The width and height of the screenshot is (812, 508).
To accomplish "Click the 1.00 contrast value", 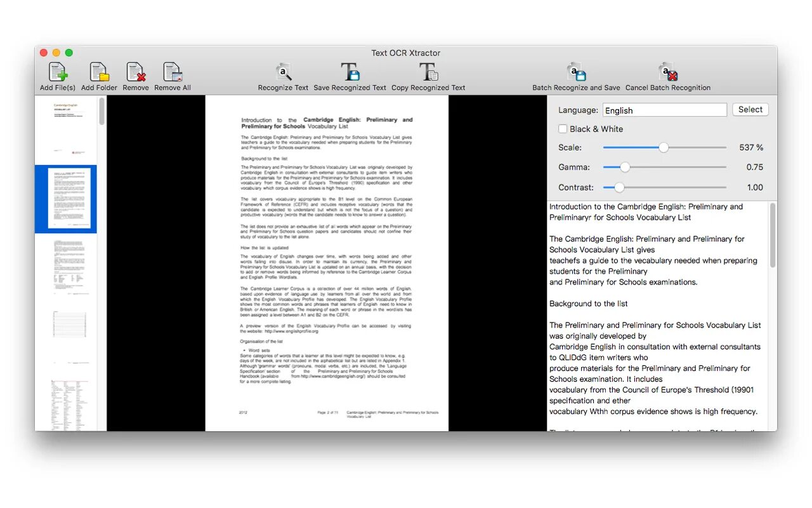I will coord(755,187).
